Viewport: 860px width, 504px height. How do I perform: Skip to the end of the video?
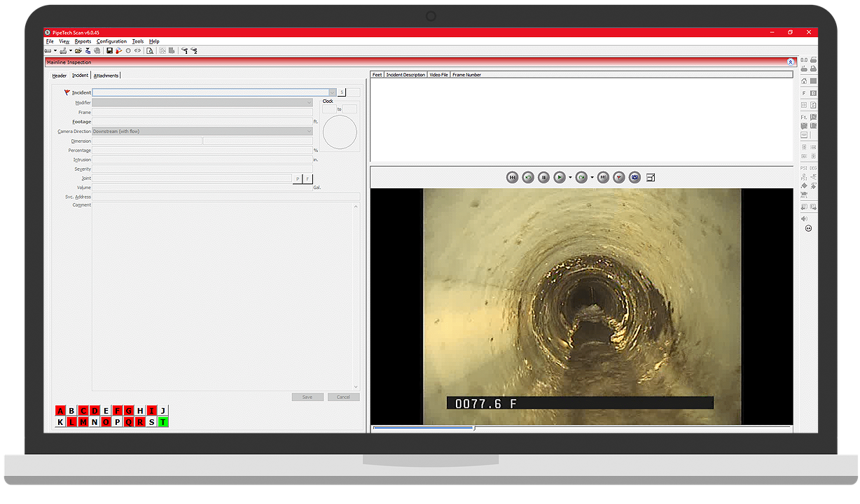(603, 177)
